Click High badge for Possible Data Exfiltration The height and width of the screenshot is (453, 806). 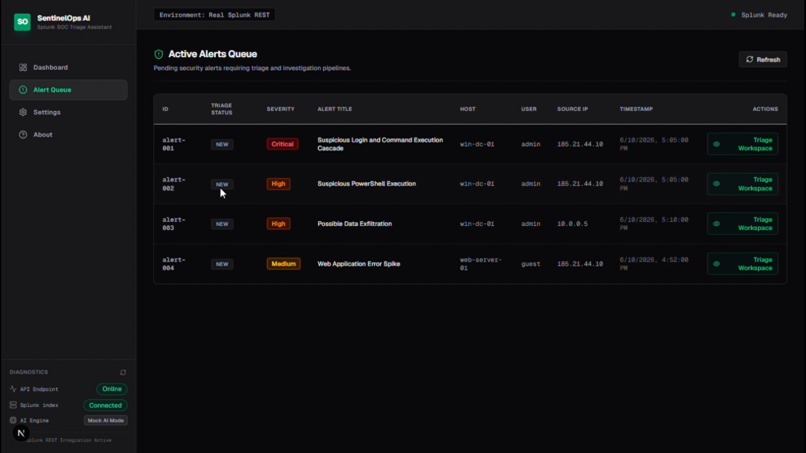click(x=278, y=224)
